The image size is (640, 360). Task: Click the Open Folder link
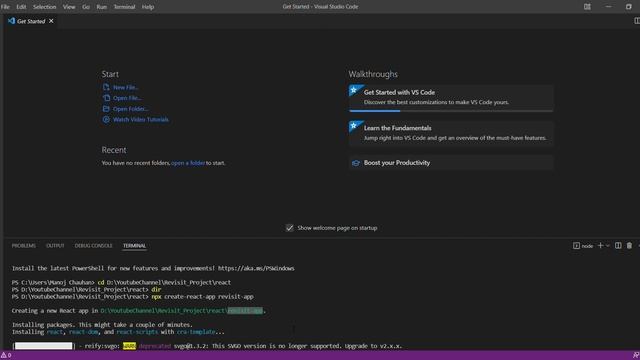click(x=131, y=109)
